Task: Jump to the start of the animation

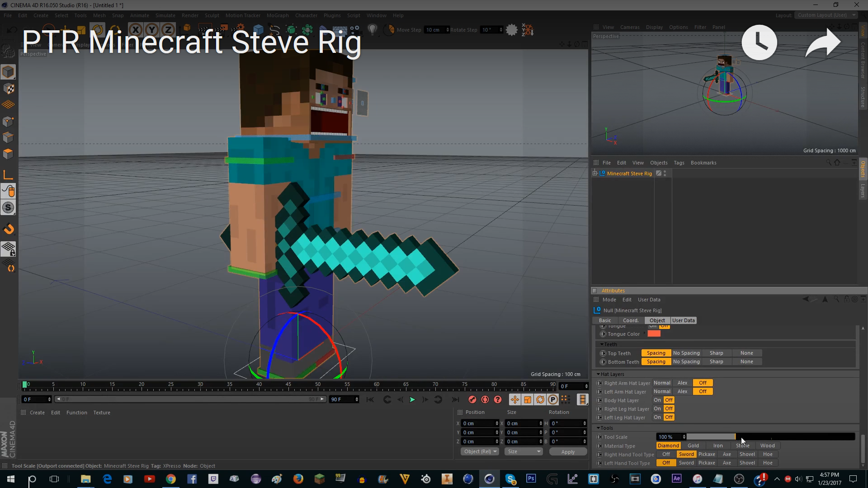Action: point(370,399)
